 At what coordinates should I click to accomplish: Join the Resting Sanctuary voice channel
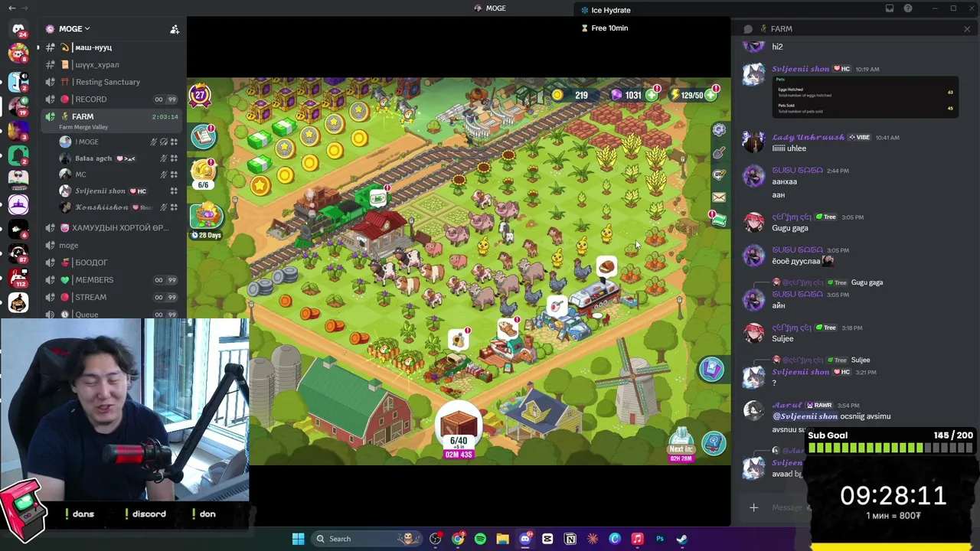(113, 82)
